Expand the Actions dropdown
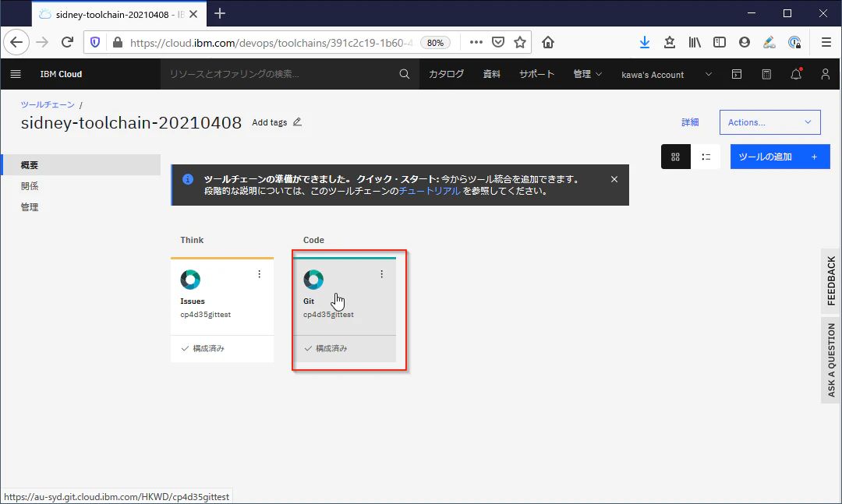This screenshot has width=842, height=504. pyautogui.click(x=769, y=122)
